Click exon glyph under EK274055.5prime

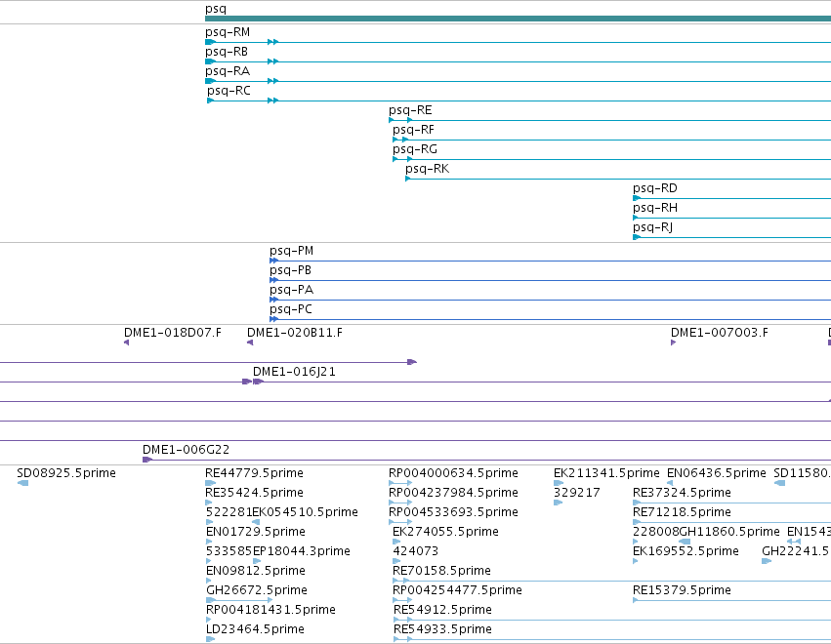pyautogui.click(x=396, y=542)
